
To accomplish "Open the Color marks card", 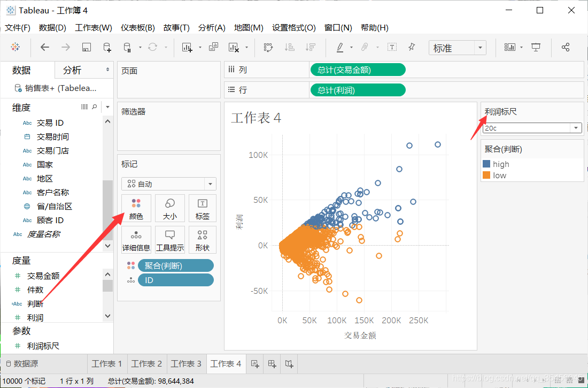I will [136, 209].
